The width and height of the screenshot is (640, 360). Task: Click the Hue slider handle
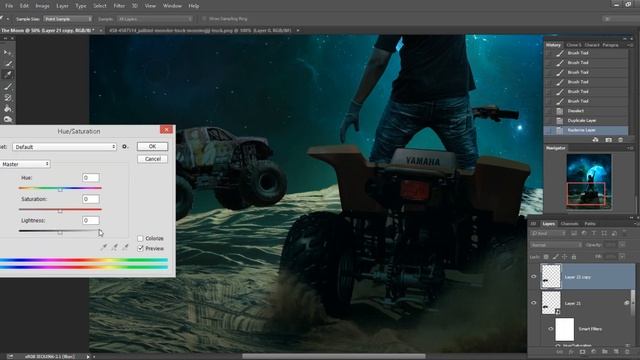pos(60,189)
